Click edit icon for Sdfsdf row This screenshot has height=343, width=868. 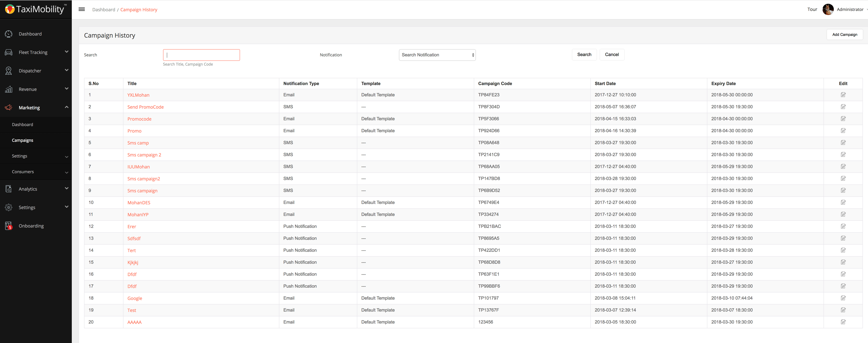pos(843,238)
